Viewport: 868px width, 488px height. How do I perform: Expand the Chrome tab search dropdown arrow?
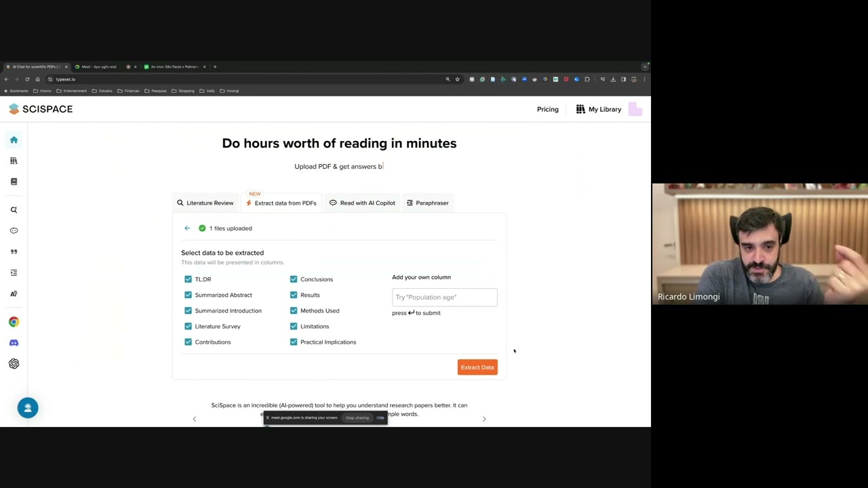[645, 66]
